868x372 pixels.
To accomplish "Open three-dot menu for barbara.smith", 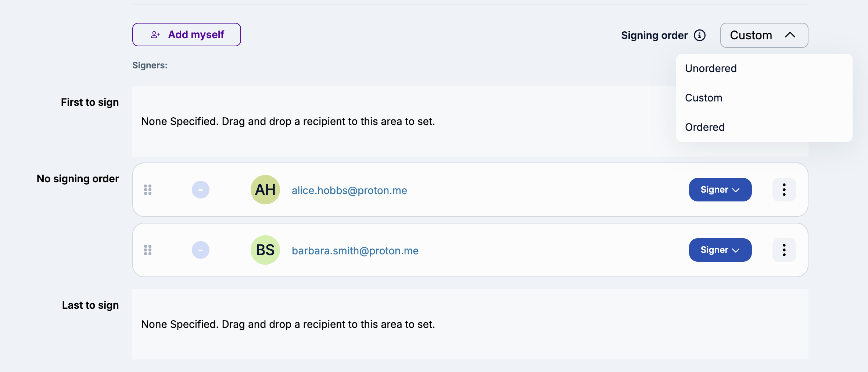I will coord(784,250).
